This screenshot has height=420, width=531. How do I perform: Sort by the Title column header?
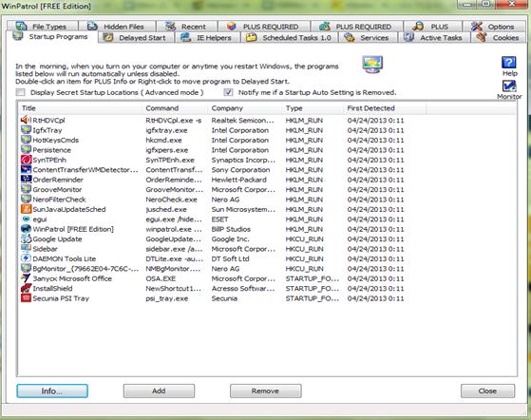80,108
